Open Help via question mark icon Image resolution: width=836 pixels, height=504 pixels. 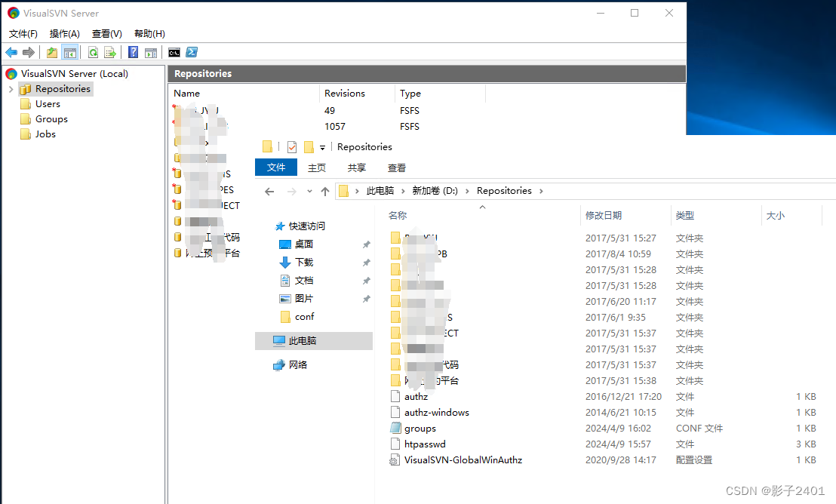click(x=134, y=52)
